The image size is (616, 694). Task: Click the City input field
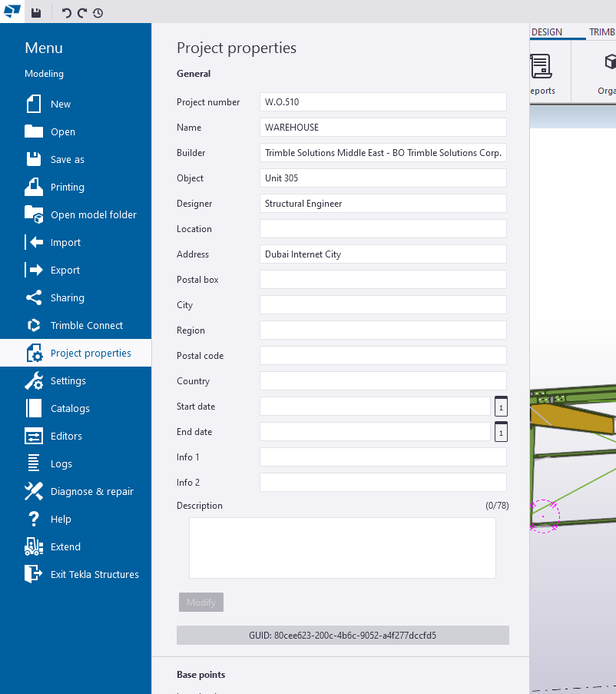tap(383, 305)
